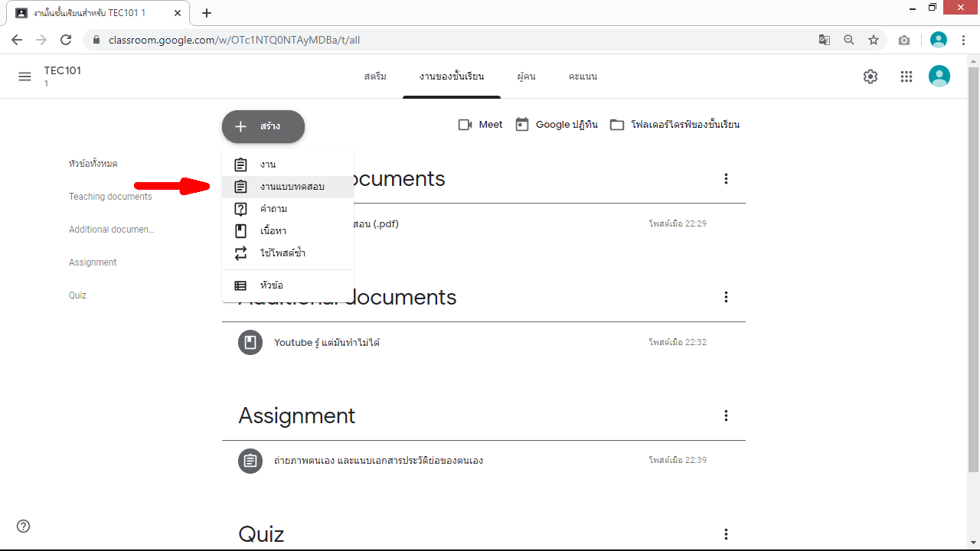Open the Classroom settings gear
Viewport: 980px width, 551px height.
[871, 77]
